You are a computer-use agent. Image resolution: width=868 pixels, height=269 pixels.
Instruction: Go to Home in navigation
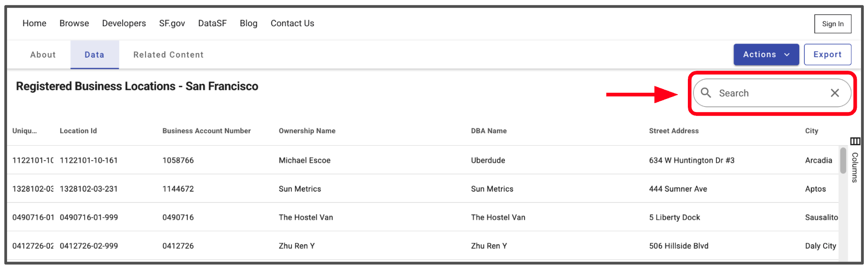click(34, 23)
